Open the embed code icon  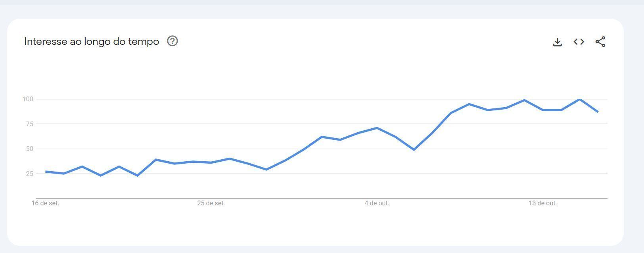point(579,41)
